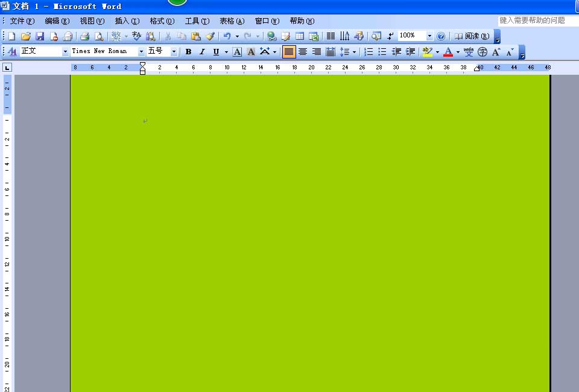Open Tables and Borders pencil icon
The height and width of the screenshot is (392, 579).
(x=285, y=36)
